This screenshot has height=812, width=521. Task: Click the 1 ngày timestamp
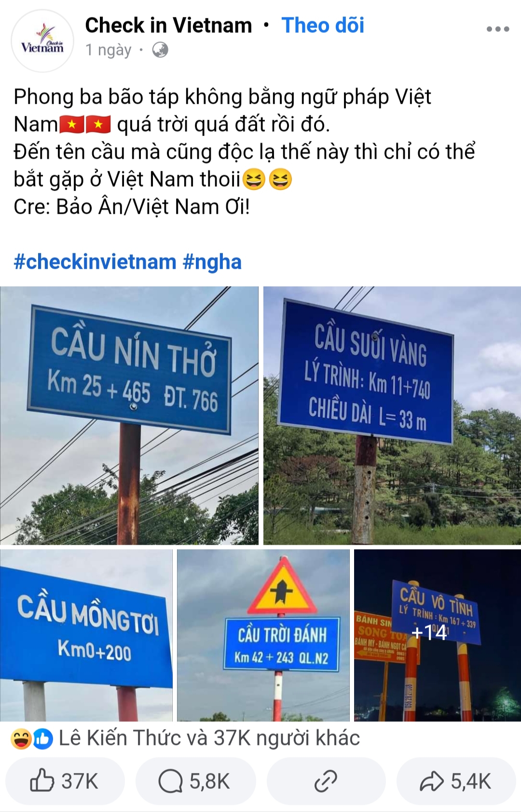pos(109,50)
